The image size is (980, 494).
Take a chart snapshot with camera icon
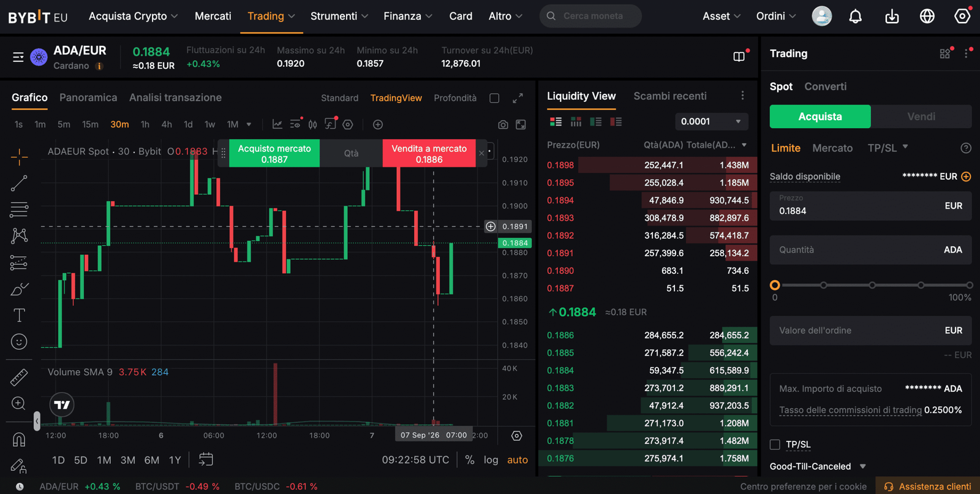(x=503, y=124)
